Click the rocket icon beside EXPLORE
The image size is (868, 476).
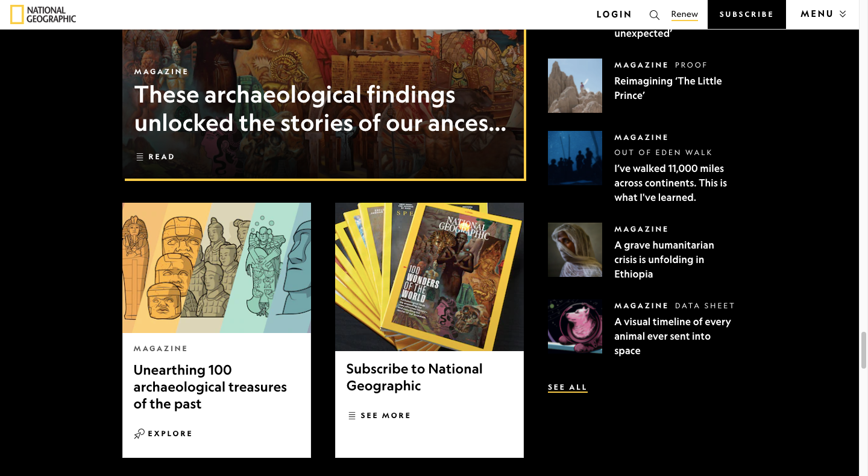point(139,434)
